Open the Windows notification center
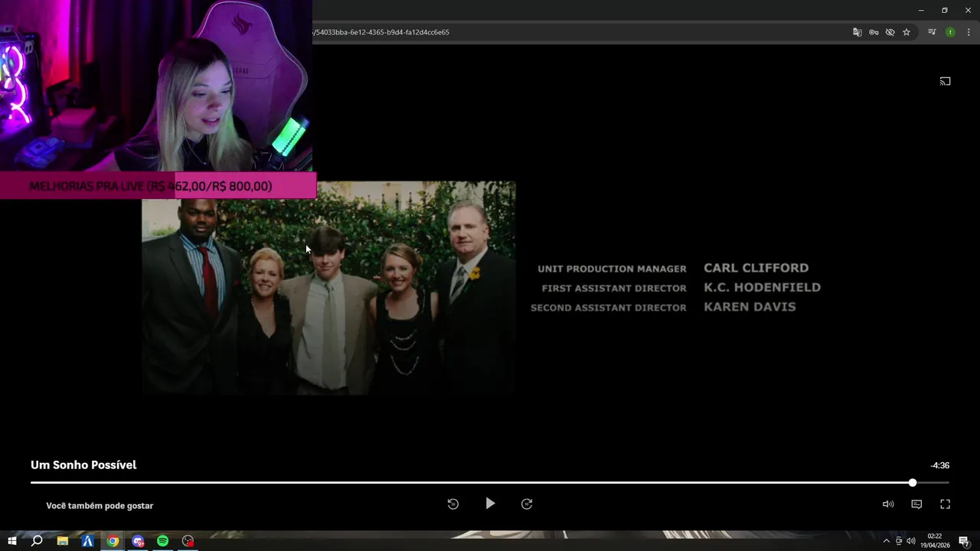The width and height of the screenshot is (980, 551). point(964,541)
